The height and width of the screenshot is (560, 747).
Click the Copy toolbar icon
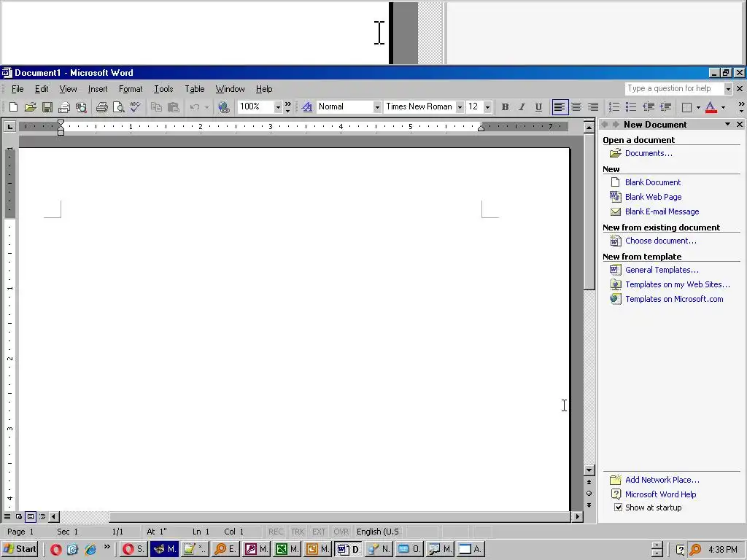156,107
